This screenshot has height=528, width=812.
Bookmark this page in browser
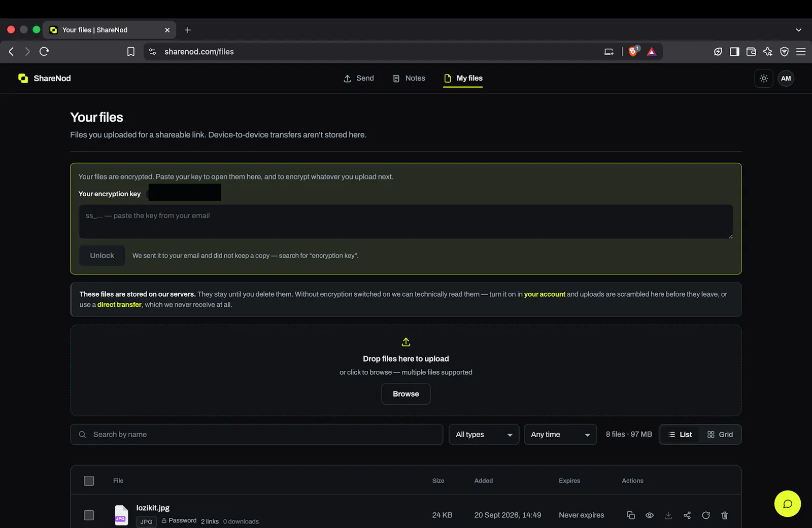point(131,52)
